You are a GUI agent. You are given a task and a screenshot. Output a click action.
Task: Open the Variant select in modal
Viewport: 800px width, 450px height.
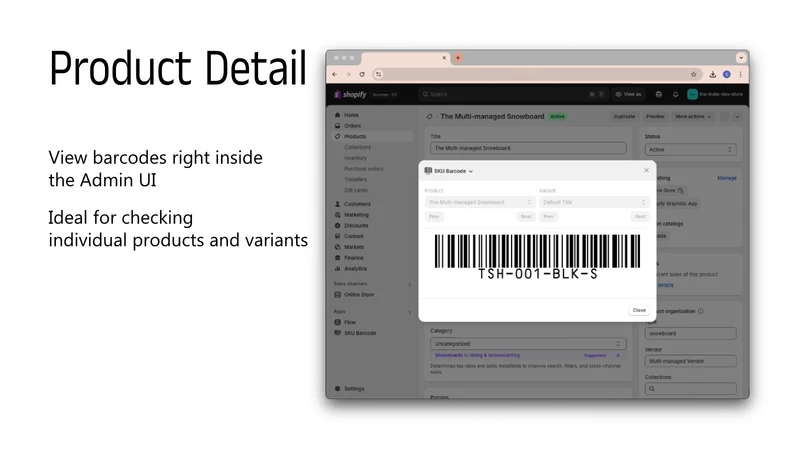click(594, 203)
